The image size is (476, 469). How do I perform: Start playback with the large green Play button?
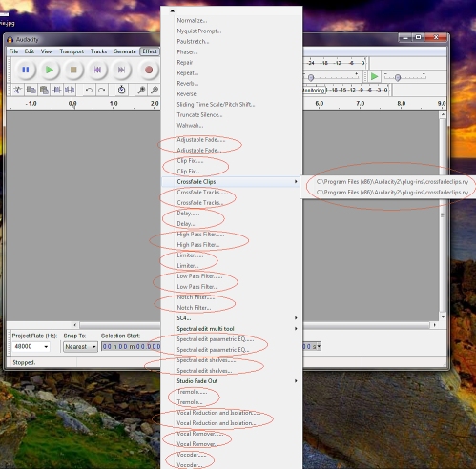coord(50,70)
